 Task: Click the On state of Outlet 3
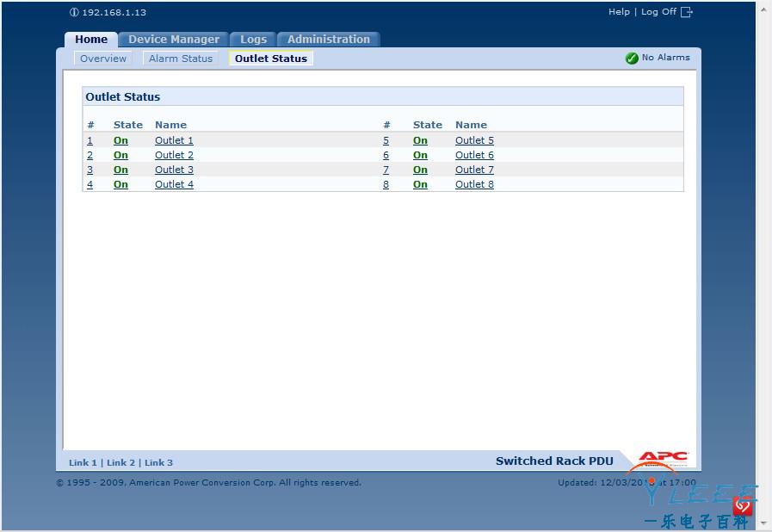120,170
